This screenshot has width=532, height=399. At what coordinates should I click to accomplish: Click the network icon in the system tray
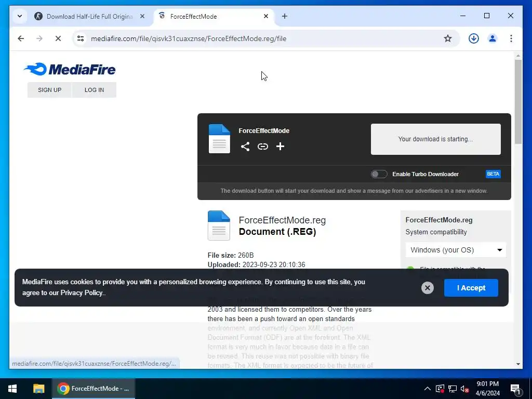453,389
